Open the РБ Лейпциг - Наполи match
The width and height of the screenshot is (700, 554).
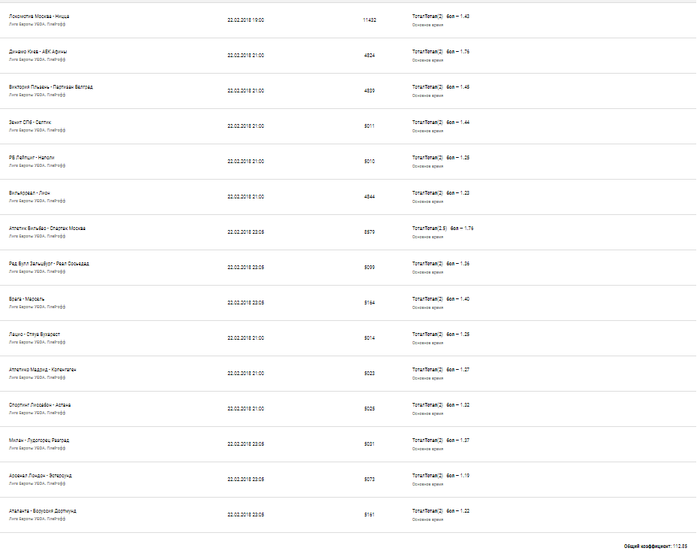32,158
